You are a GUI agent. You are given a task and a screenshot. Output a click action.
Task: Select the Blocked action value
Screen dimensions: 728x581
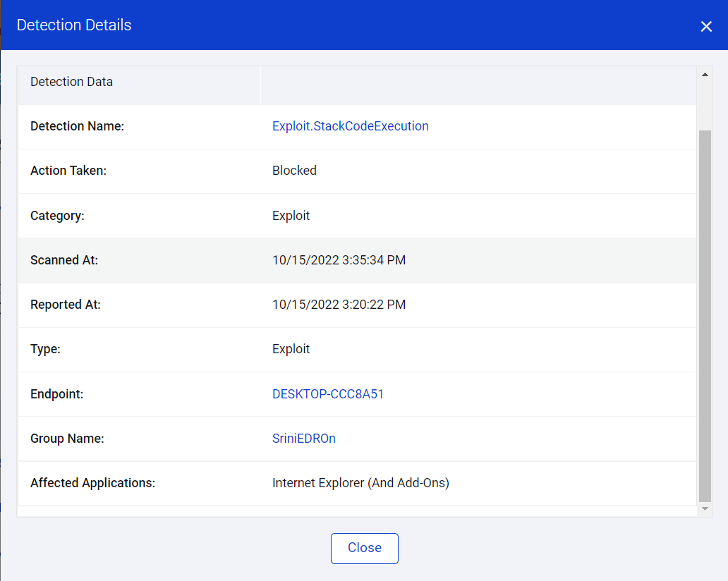[294, 171]
